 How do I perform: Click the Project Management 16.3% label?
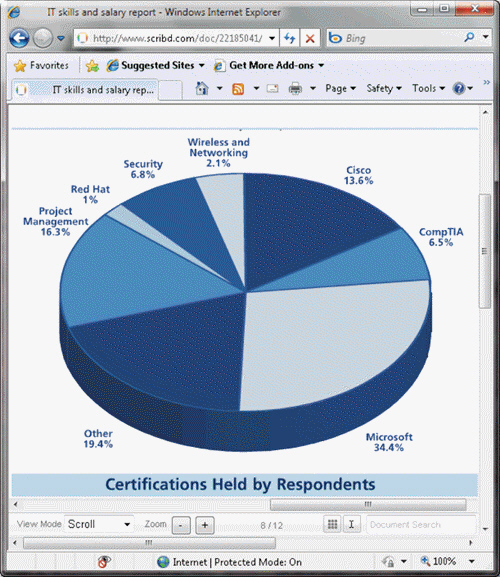(56, 222)
